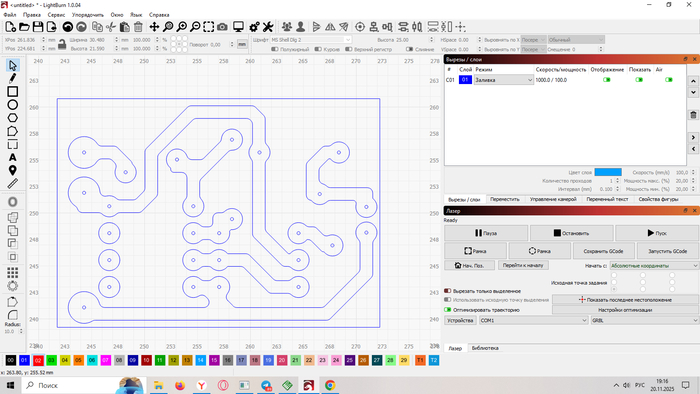
Task: Open the 'Упорядочить' menu
Action: (88, 15)
